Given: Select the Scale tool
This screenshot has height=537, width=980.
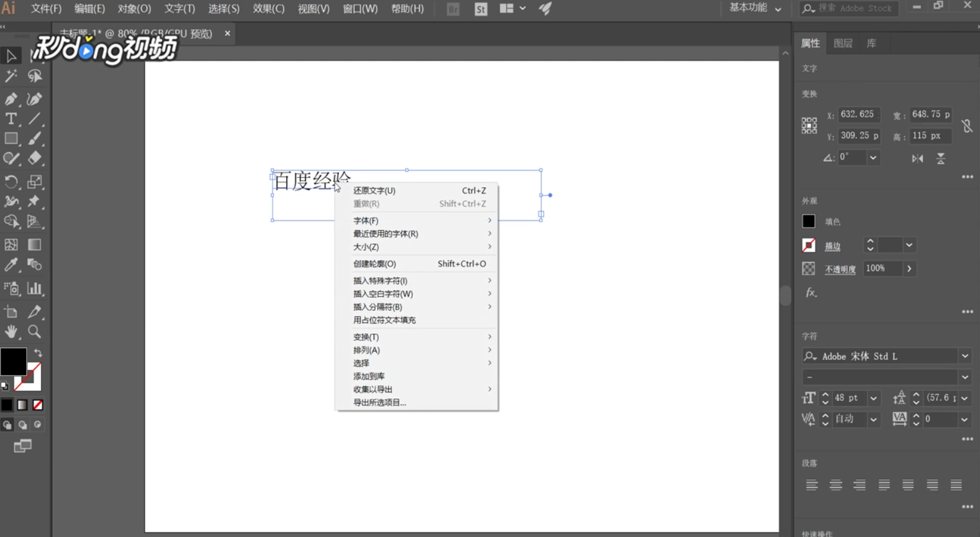Looking at the screenshot, I should tap(35, 181).
